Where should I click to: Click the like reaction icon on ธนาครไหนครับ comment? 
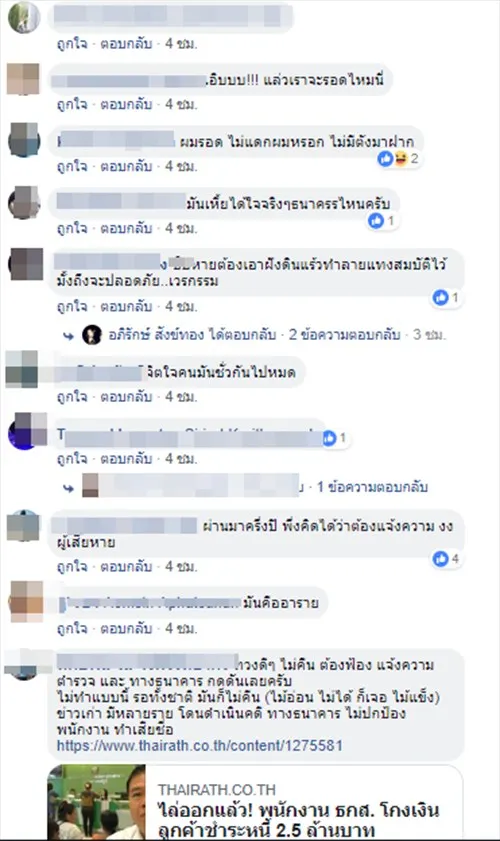(376, 220)
